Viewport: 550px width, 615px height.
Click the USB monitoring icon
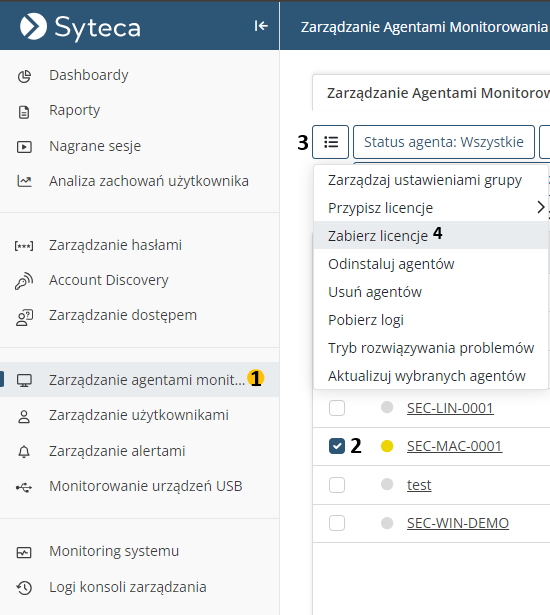coord(24,488)
